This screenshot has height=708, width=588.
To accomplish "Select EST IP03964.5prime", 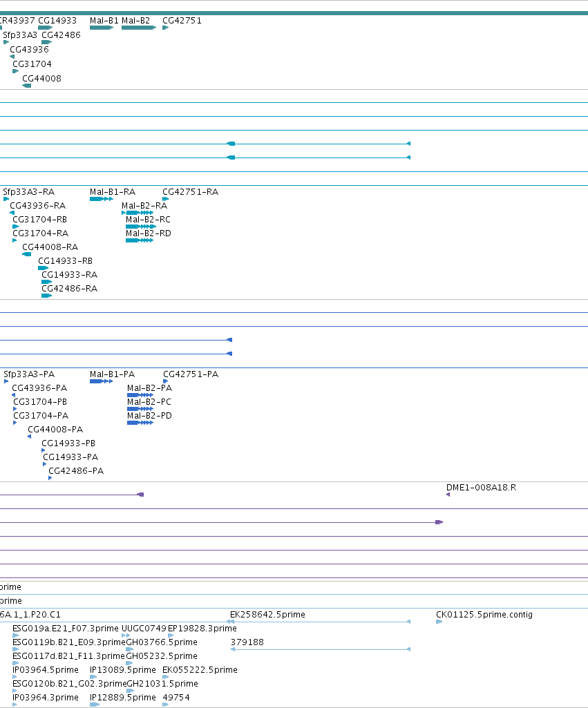I will tap(46, 670).
